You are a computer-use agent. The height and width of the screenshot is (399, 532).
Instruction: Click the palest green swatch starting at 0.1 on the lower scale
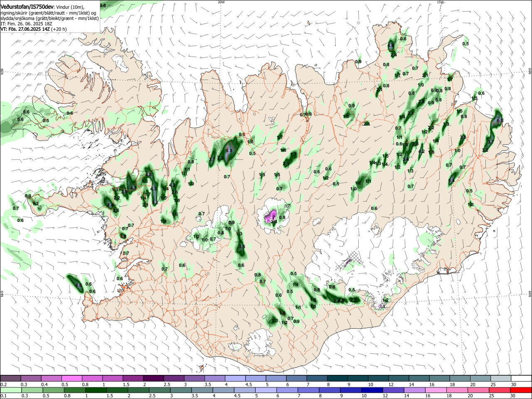coord(10,390)
